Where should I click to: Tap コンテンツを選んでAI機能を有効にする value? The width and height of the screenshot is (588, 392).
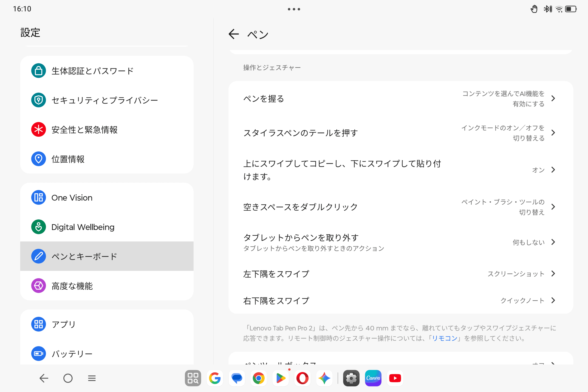pos(503,99)
